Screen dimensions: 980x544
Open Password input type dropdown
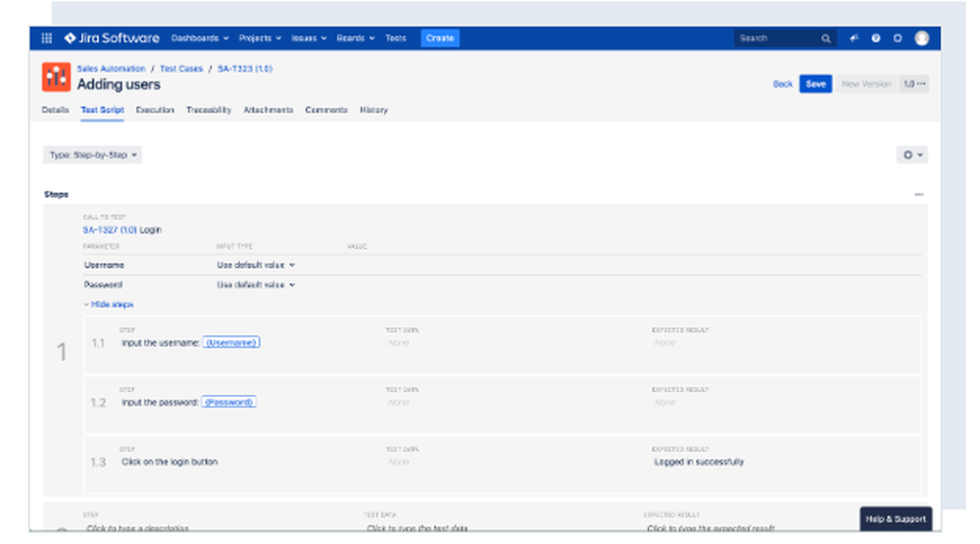click(x=256, y=284)
